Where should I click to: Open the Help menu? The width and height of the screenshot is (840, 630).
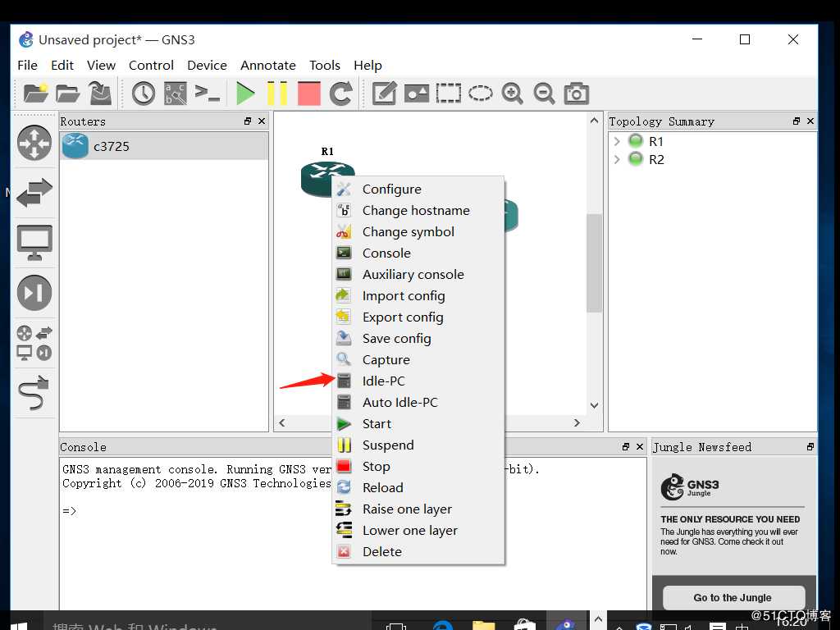[x=367, y=66]
